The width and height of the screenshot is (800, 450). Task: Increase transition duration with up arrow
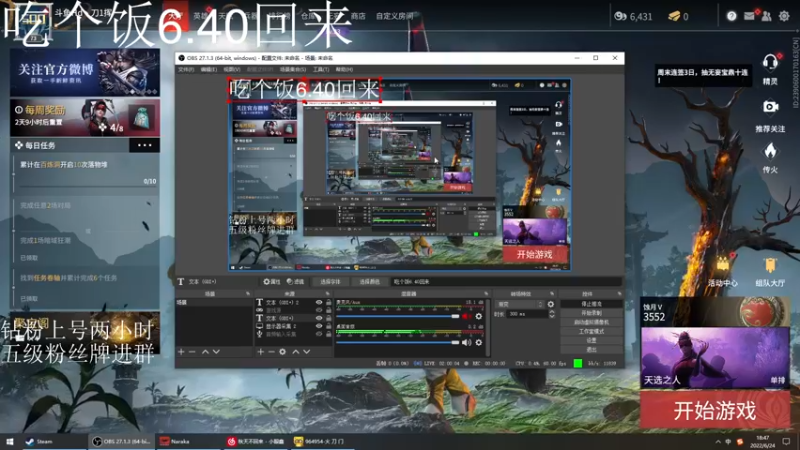552,312
